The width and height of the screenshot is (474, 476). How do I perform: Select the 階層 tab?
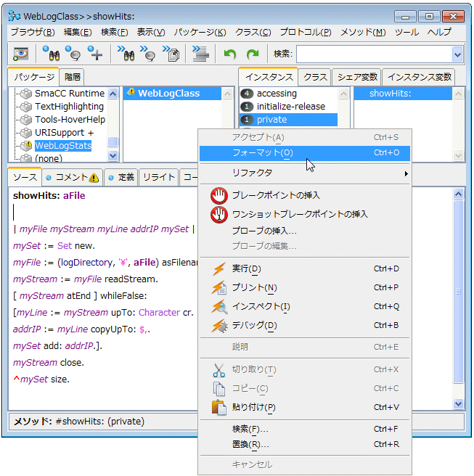tap(73, 77)
